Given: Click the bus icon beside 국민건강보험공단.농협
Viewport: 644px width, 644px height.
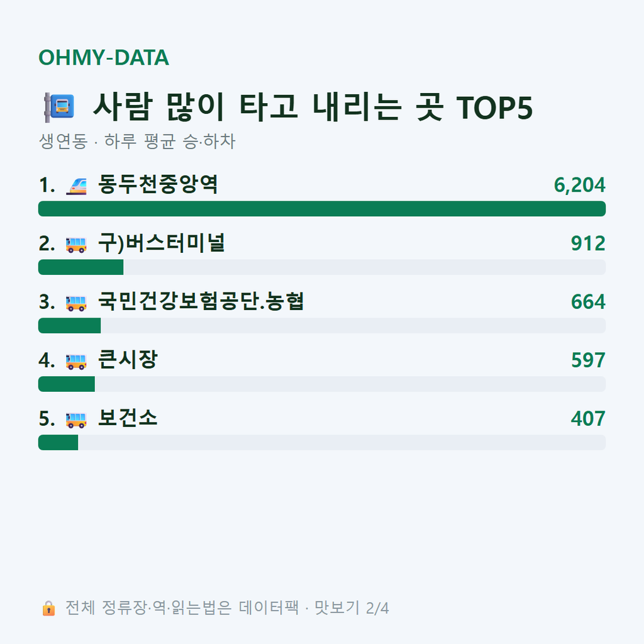Looking at the screenshot, I should point(76,303).
